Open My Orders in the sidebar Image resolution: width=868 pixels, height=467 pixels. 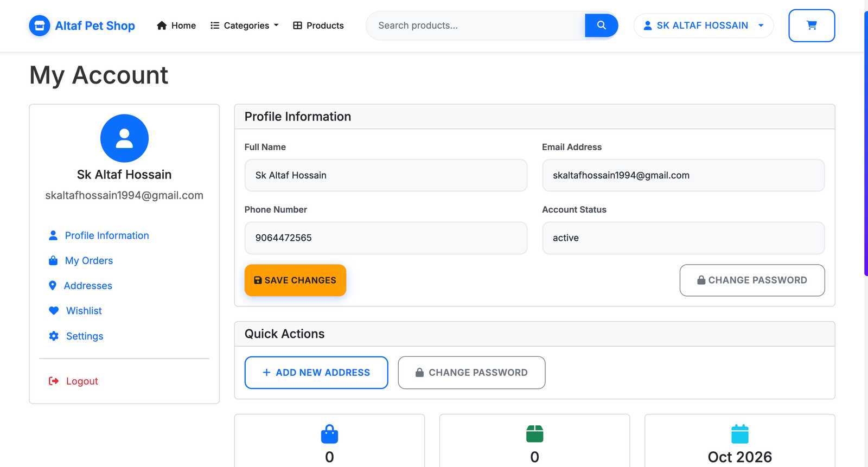89,261
